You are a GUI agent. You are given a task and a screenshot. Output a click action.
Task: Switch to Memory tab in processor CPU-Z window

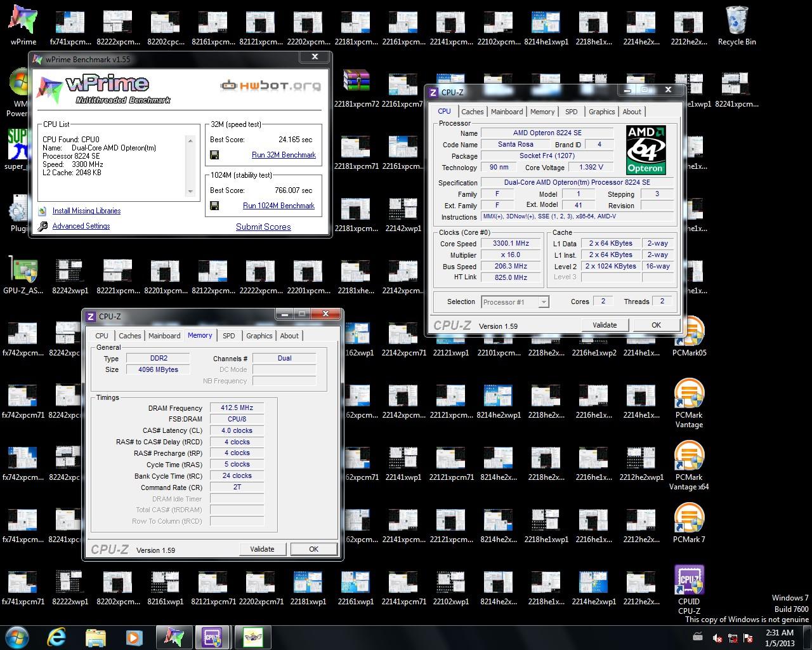coord(542,112)
